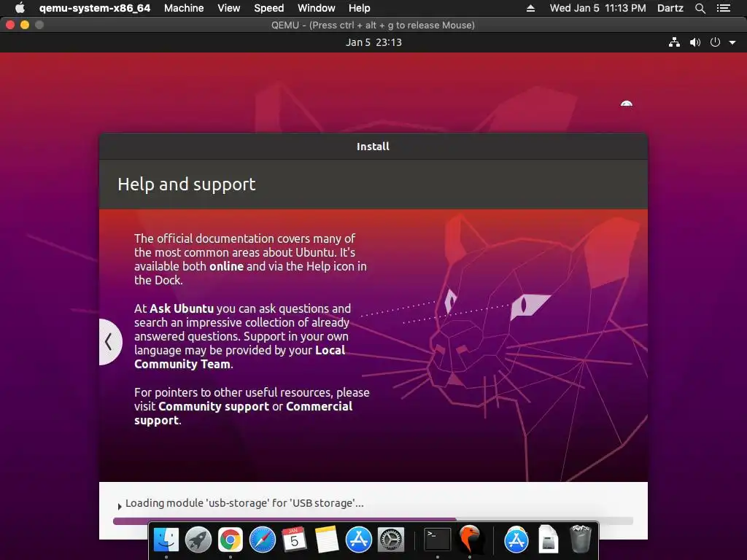Open the qemu-system-x86_64 app menu
The width and height of the screenshot is (747, 560).
pos(94,8)
